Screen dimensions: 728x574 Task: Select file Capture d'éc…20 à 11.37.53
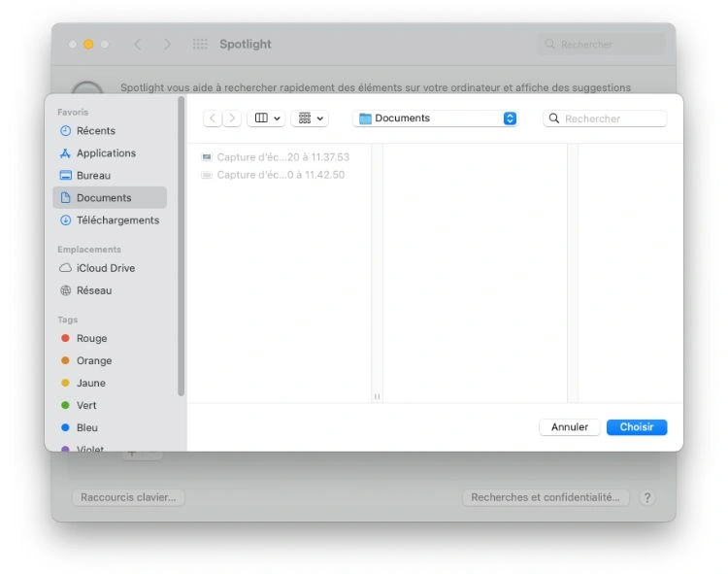[276, 157]
